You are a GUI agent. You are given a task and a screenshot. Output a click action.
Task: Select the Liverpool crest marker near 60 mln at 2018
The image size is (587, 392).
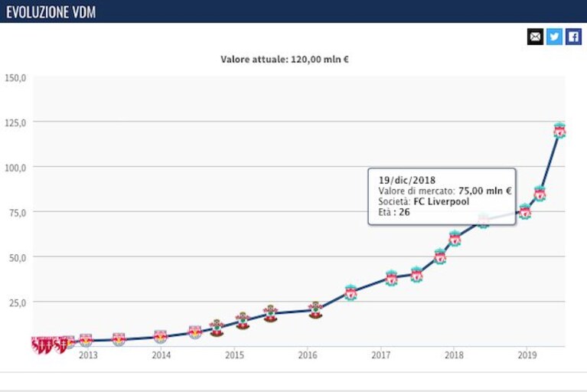[x=455, y=238]
